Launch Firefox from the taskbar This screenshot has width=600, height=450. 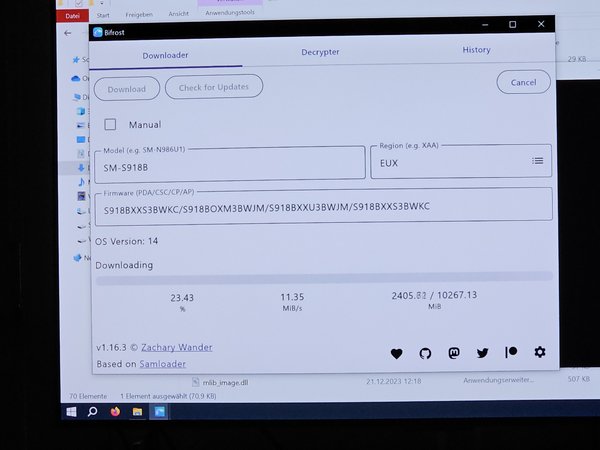115,412
